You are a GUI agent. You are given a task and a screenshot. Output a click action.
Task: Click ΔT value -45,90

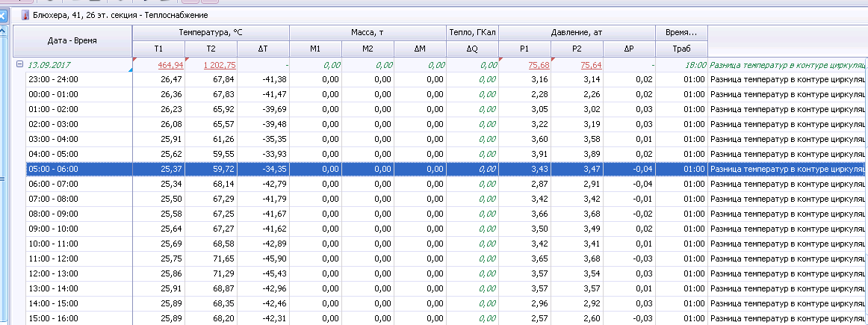point(275,259)
